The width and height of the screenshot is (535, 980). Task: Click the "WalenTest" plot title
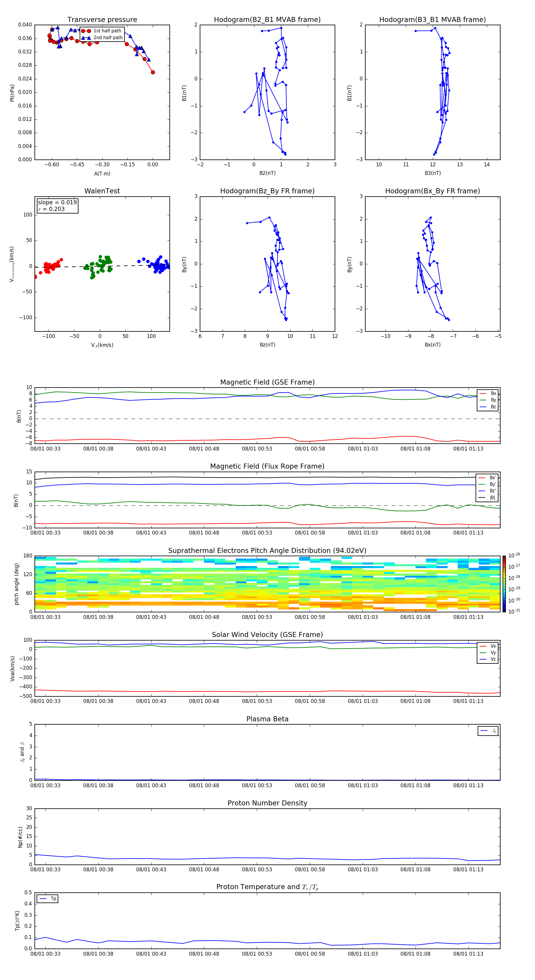click(x=102, y=191)
